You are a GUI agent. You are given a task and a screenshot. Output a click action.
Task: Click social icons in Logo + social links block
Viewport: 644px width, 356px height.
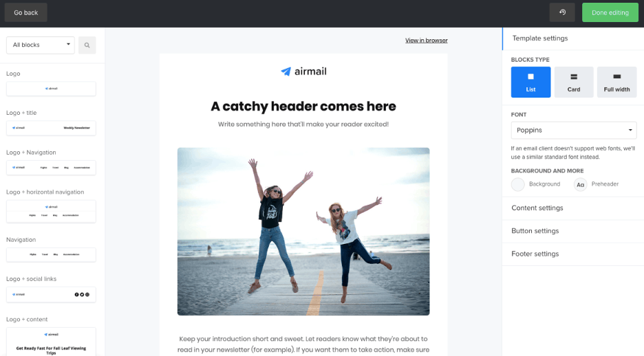[x=82, y=294]
